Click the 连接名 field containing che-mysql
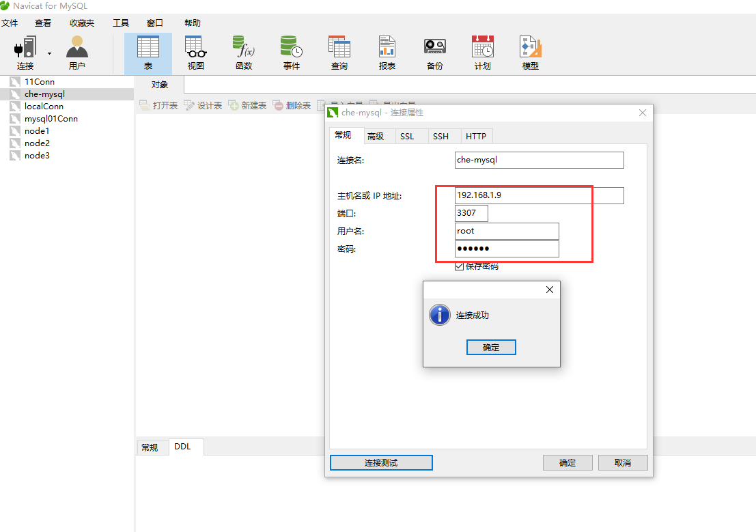This screenshot has height=532, width=756. coord(539,160)
